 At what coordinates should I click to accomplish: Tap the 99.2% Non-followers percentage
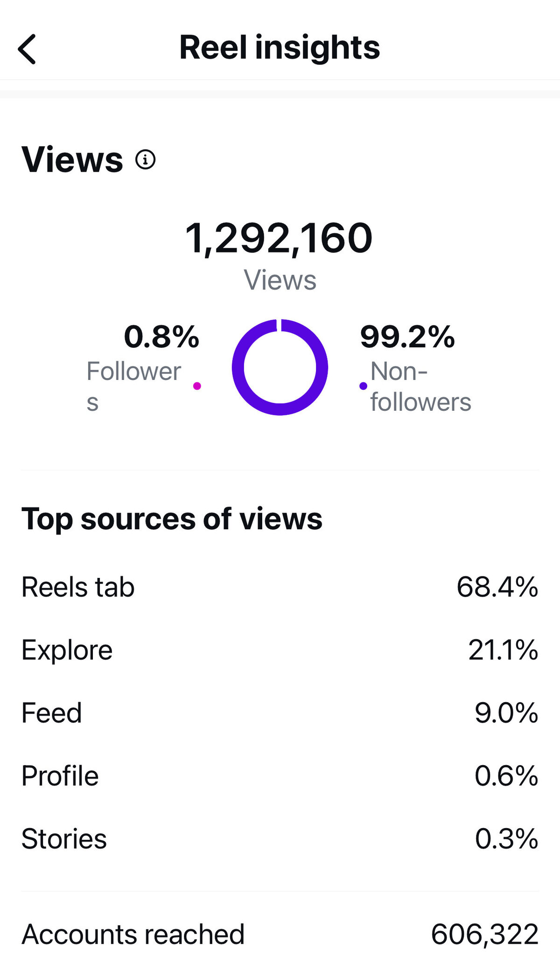coord(407,337)
